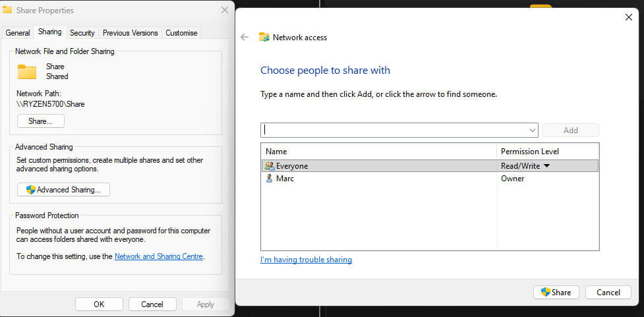The image size is (644, 317).
Task: Go to the Customise tab
Action: click(181, 33)
